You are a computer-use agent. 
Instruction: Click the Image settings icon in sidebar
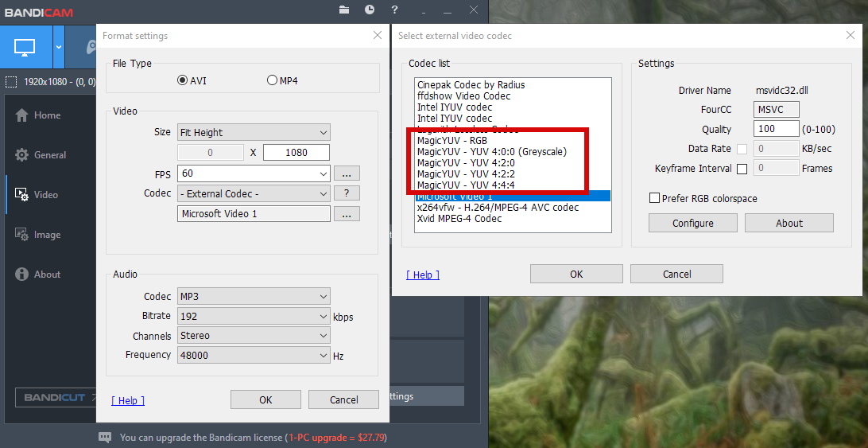point(21,235)
